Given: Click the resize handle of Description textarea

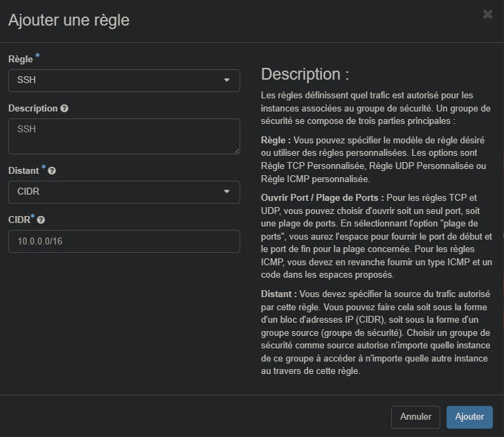Looking at the screenshot, I should pos(236,150).
